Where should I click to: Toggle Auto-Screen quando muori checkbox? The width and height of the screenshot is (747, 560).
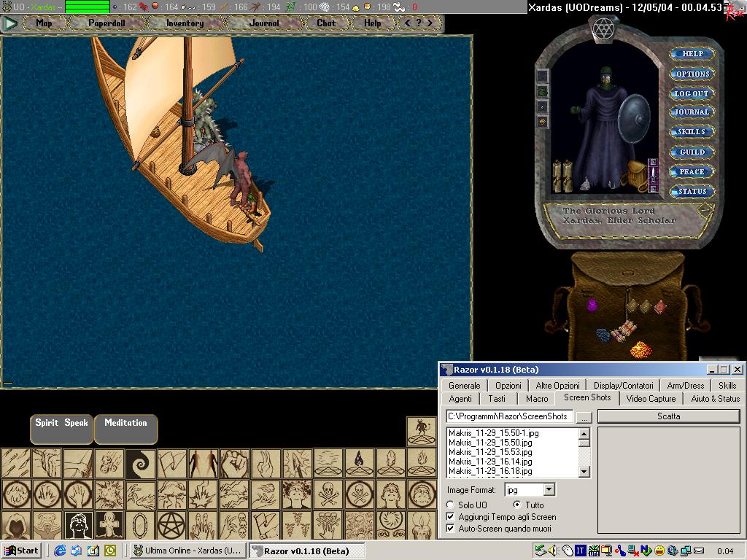450,529
